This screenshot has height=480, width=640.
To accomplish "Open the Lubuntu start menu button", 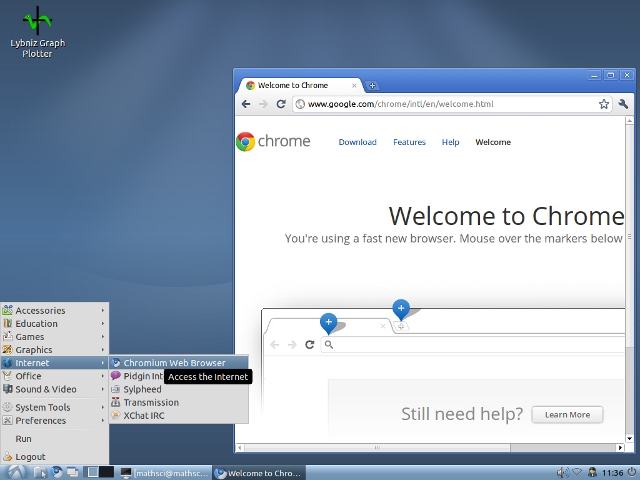I will [17, 473].
